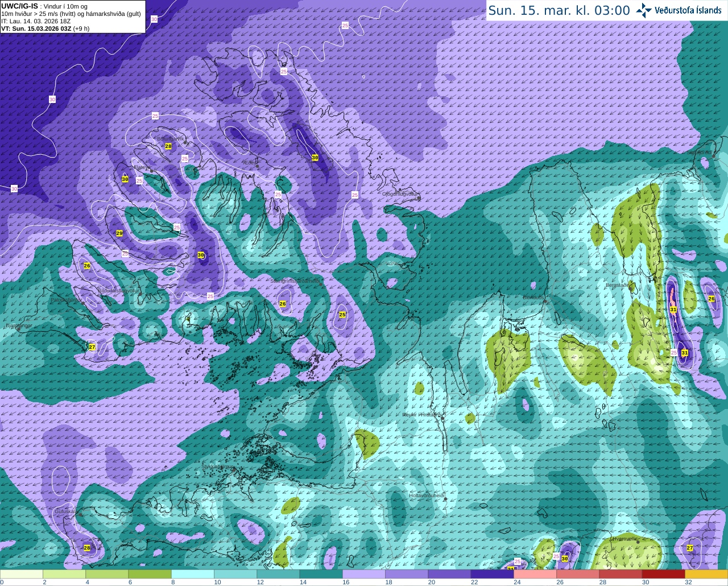Click the yellow 26 gust marker east of Bergstaðir

712,299
